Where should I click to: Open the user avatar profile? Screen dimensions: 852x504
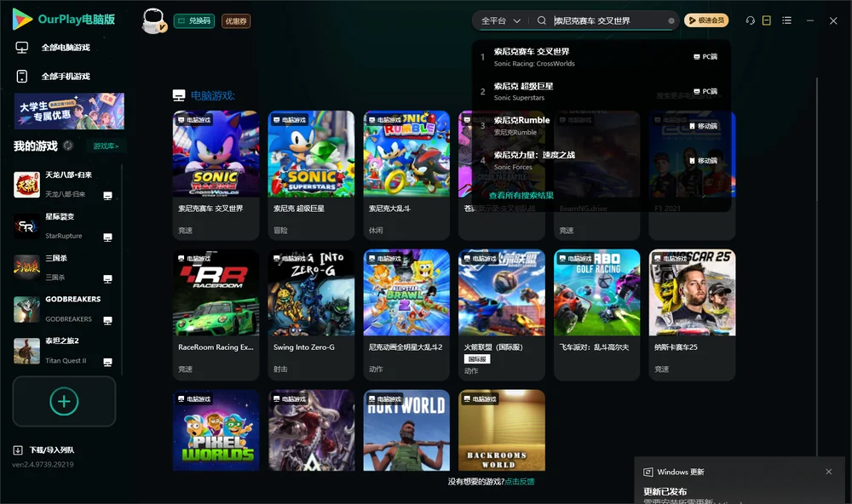[x=153, y=21]
